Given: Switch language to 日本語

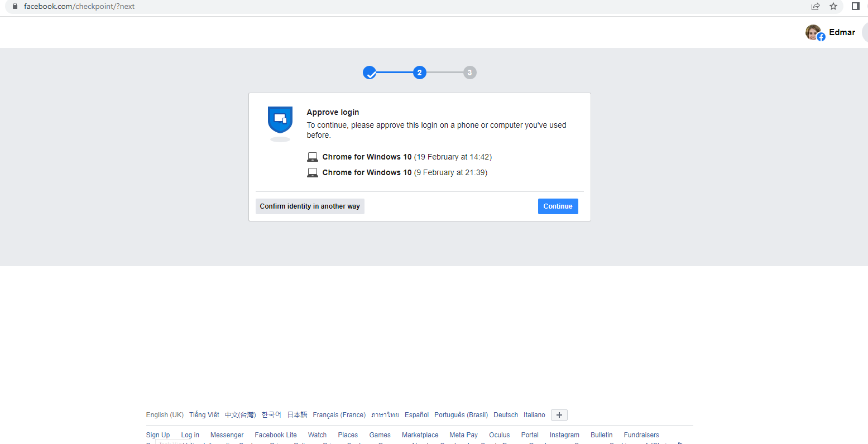Looking at the screenshot, I should pyautogui.click(x=297, y=415).
